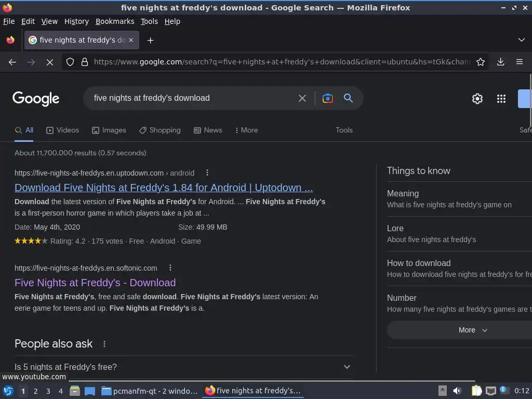Click the Google logo

[x=36, y=99]
